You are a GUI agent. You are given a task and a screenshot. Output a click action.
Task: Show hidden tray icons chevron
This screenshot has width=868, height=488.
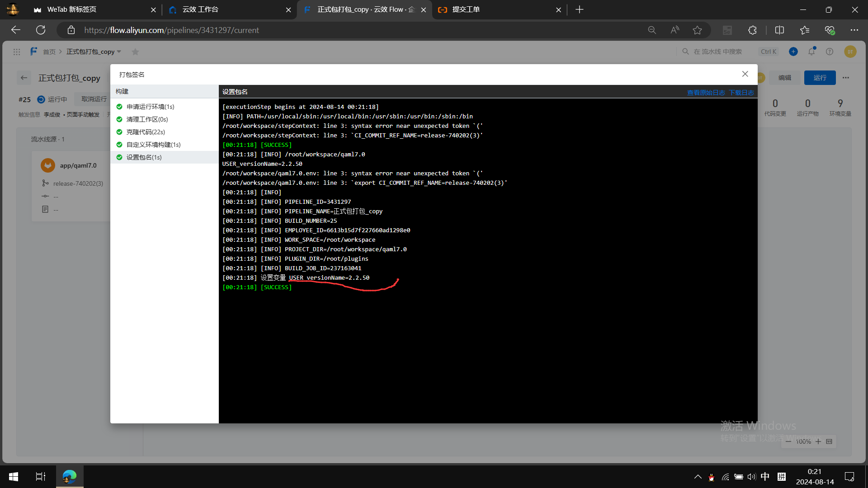pyautogui.click(x=698, y=477)
